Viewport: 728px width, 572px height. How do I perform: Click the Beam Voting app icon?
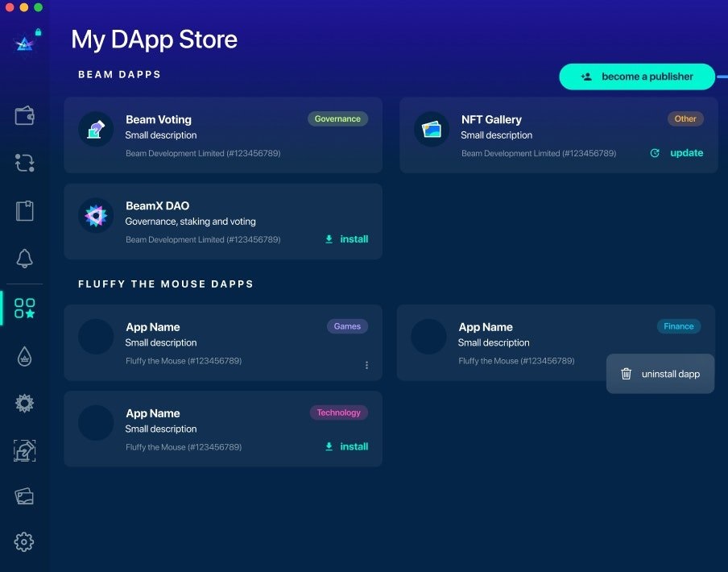[96, 129]
